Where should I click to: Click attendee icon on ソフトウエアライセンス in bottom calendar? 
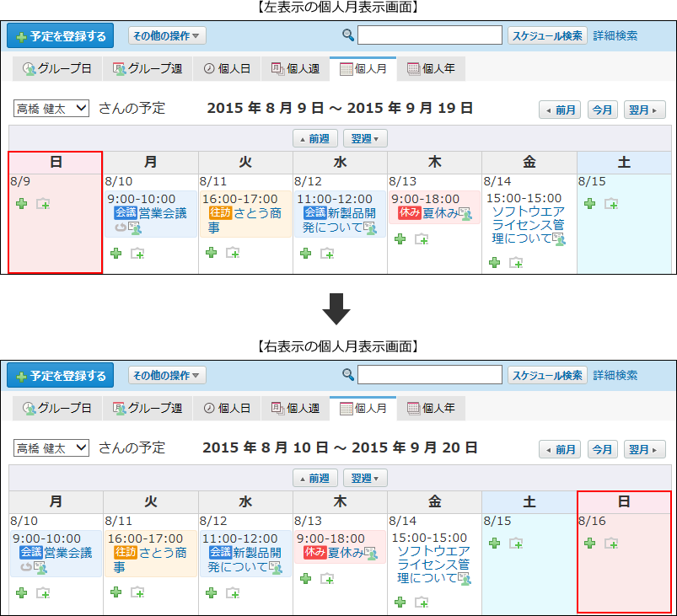pyautogui.click(x=465, y=578)
